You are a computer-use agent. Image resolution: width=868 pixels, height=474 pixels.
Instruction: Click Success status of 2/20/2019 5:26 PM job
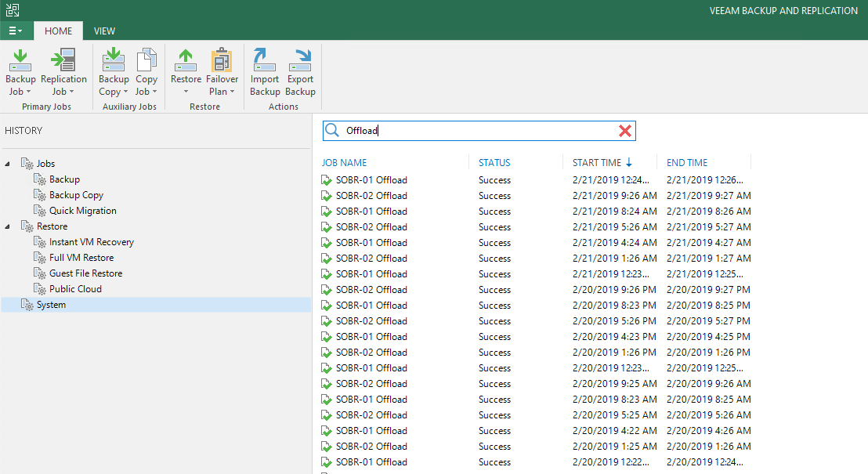pos(494,321)
